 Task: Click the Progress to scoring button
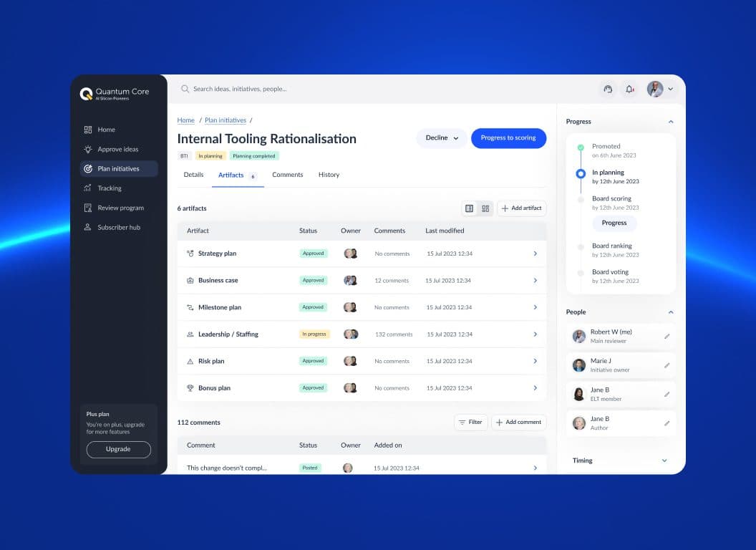coord(508,138)
